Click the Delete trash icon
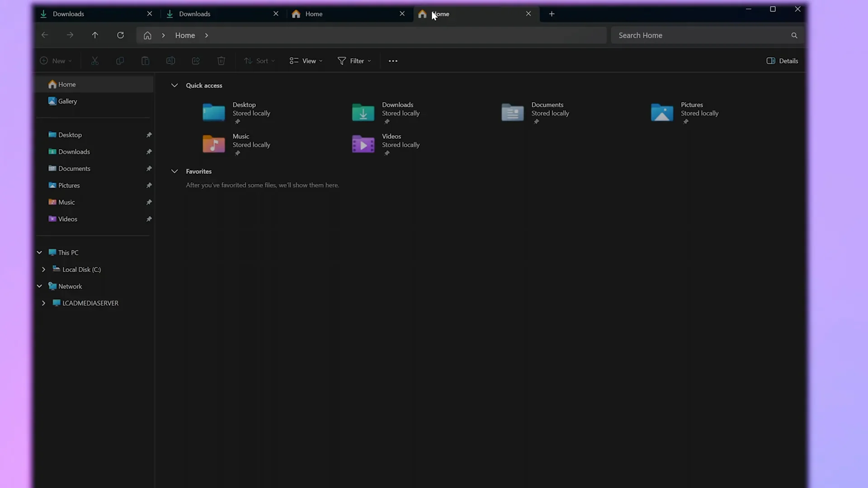868x488 pixels. (x=221, y=61)
